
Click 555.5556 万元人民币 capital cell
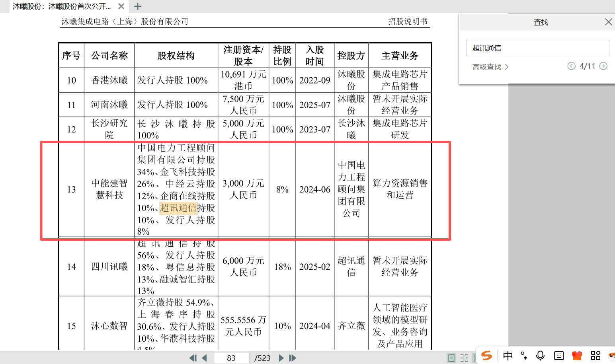point(243,326)
